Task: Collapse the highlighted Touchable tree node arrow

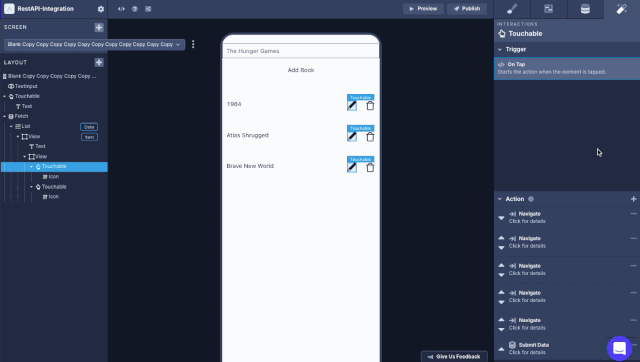Action: 31,167
